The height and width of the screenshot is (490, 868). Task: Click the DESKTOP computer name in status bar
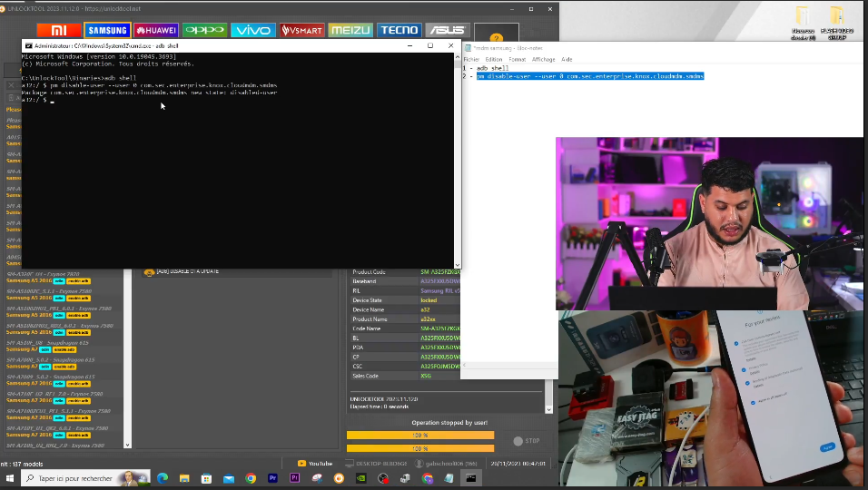(377, 464)
